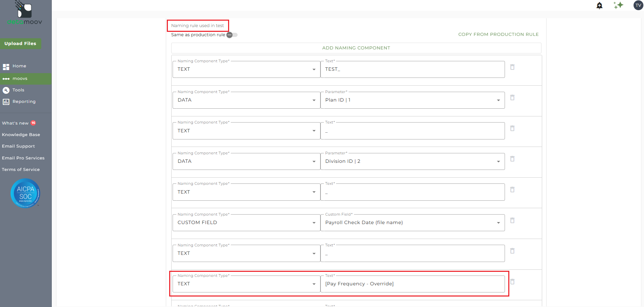Click the AICPA SOC badge
Viewport: 644px width, 307px height.
pyautogui.click(x=25, y=193)
